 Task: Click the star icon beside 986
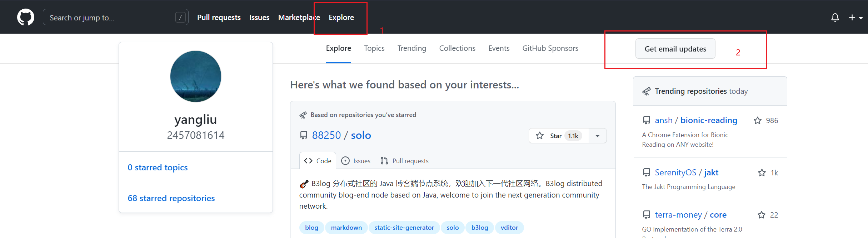pos(757,121)
